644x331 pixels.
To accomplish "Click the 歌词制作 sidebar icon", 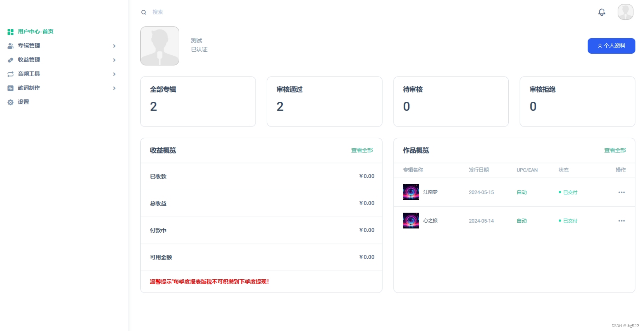I will [x=10, y=88].
